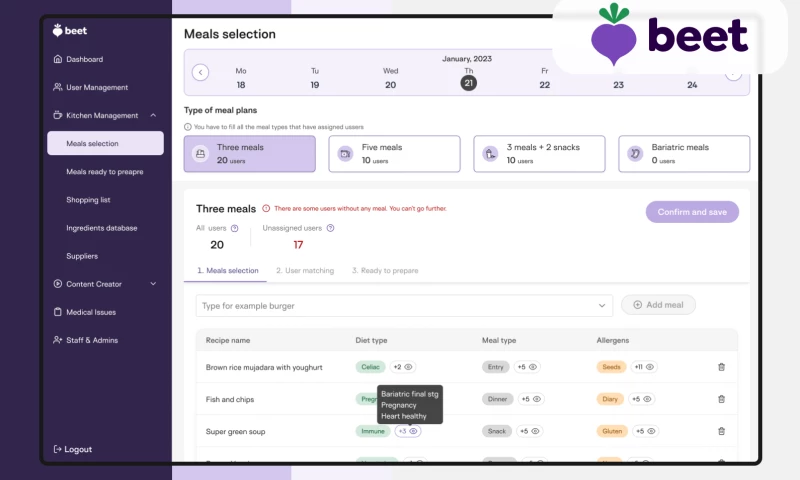800x480 pixels.
Task: Show extra diet types for Brown rice mujadara
Action: pyautogui.click(x=403, y=367)
